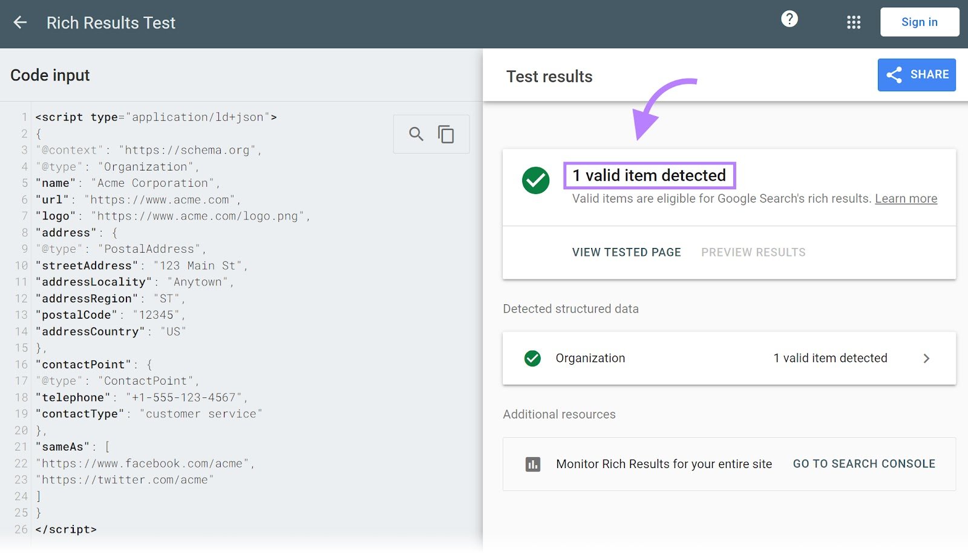This screenshot has height=560, width=968.
Task: Expand the Organization detected item
Action: tap(926, 358)
